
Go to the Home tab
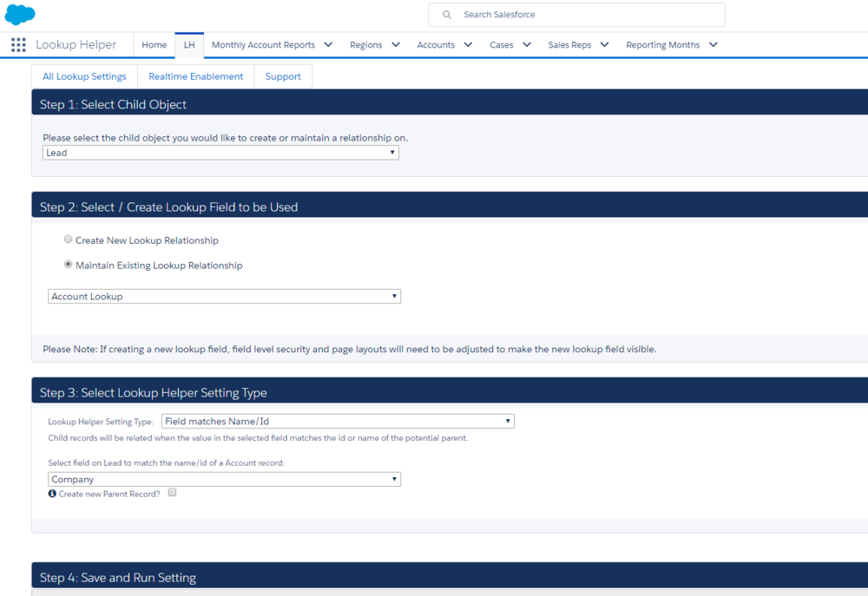(155, 45)
